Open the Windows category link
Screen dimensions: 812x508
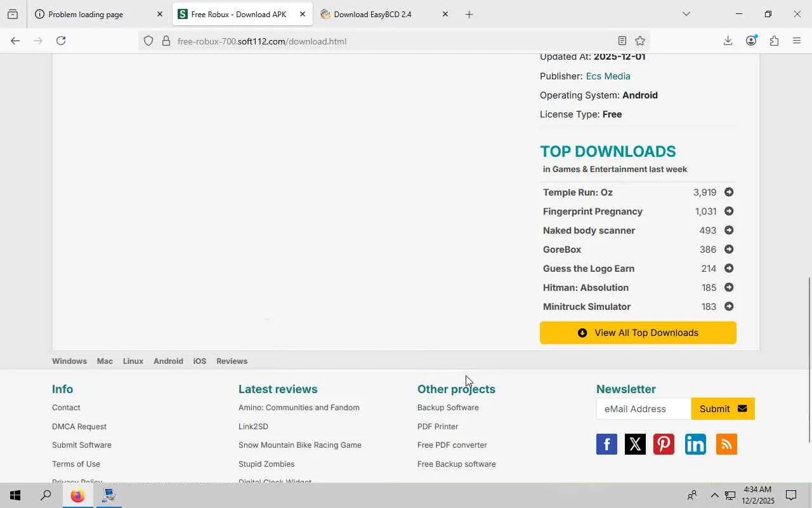click(69, 361)
